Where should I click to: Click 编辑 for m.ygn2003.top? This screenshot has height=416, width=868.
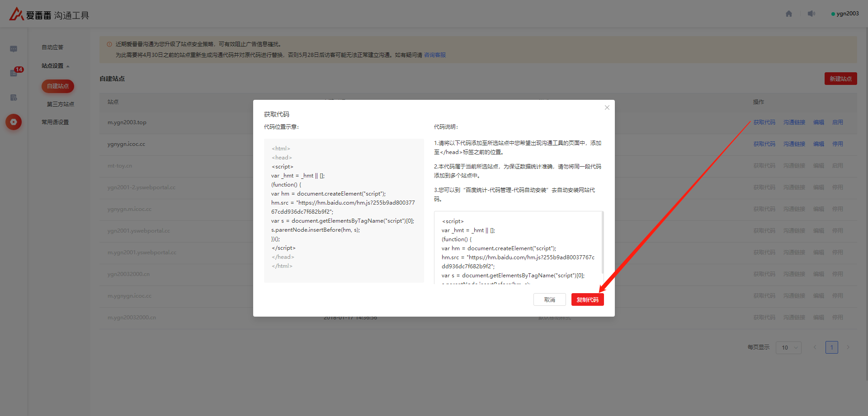[x=819, y=122]
